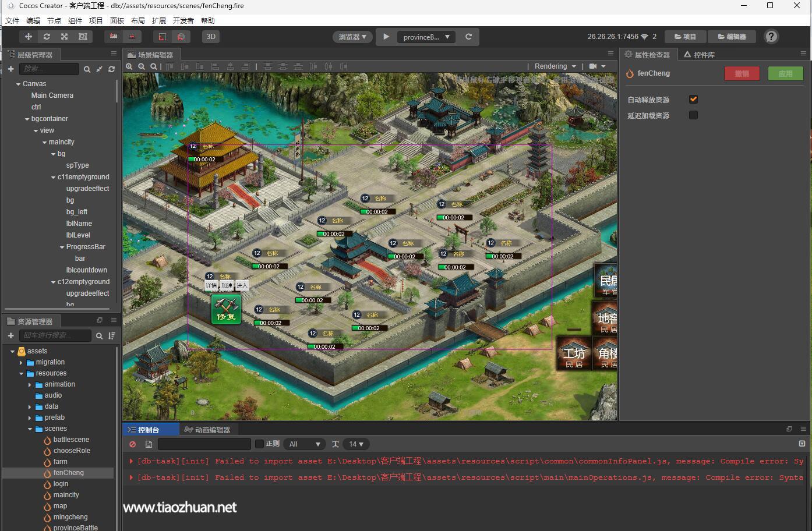
Task: Open the 项目 project folder button
Action: pyautogui.click(x=685, y=37)
